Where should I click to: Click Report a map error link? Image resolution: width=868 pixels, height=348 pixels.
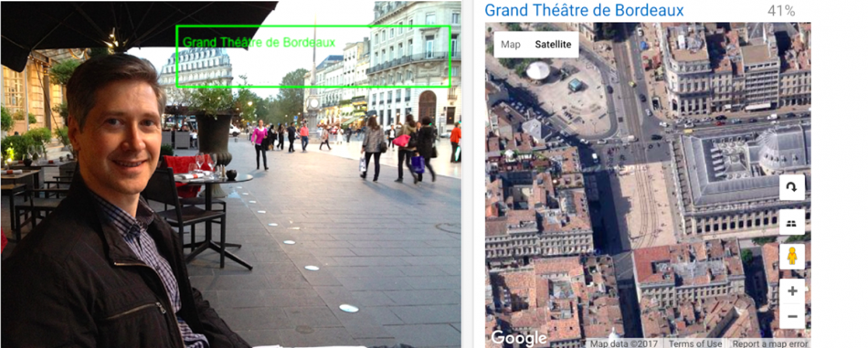pyautogui.click(x=769, y=343)
